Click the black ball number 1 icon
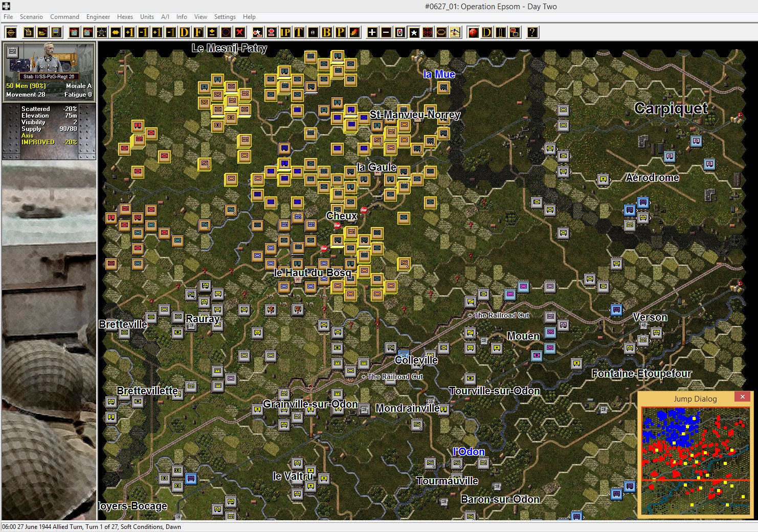Screen dimensions: 758x532 coord(313,32)
